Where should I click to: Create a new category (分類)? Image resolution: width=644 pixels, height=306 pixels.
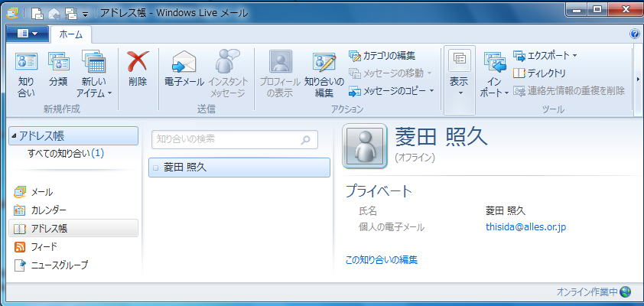[x=58, y=70]
